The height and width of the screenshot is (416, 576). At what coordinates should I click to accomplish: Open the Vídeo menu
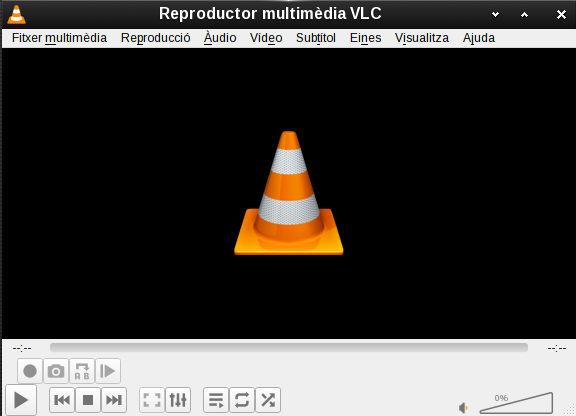pyautogui.click(x=266, y=38)
